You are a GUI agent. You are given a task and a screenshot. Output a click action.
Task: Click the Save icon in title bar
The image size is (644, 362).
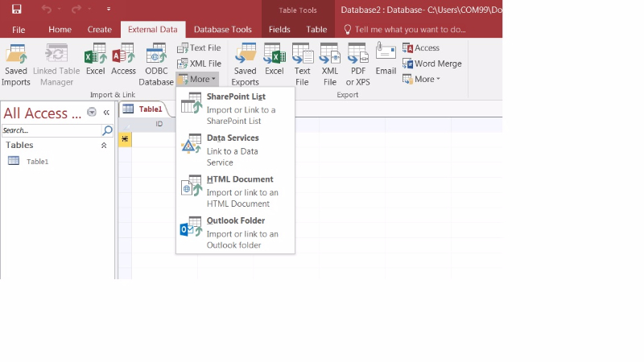17,9
